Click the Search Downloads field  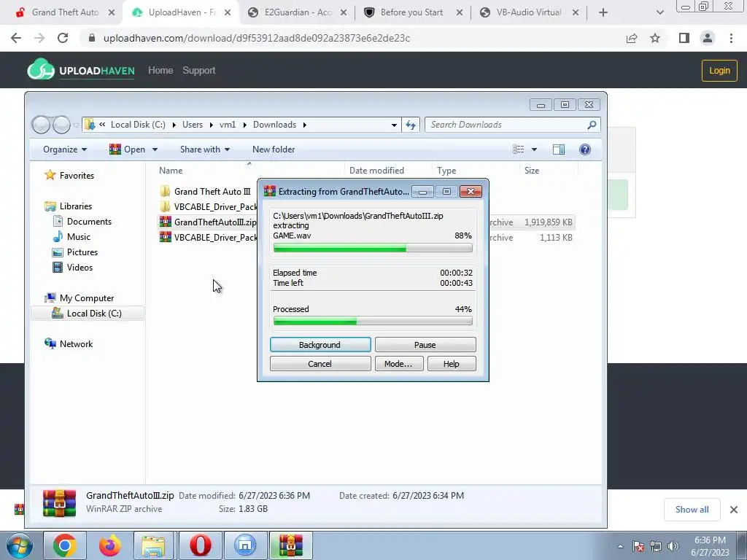(513, 125)
